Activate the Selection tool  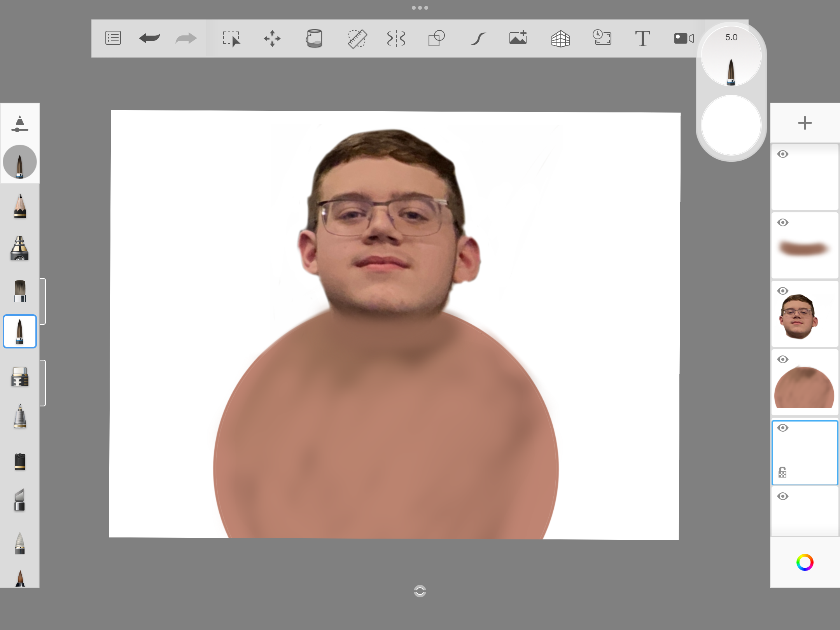pos(232,38)
